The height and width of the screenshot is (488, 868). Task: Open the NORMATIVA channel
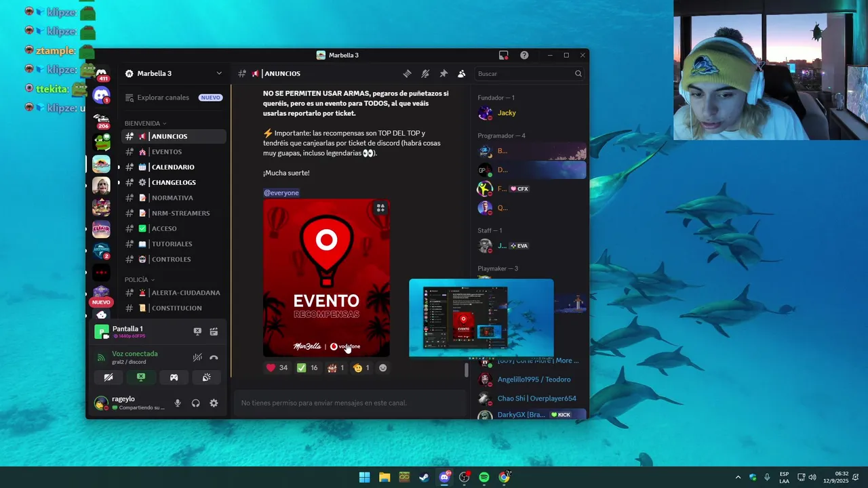(174, 198)
